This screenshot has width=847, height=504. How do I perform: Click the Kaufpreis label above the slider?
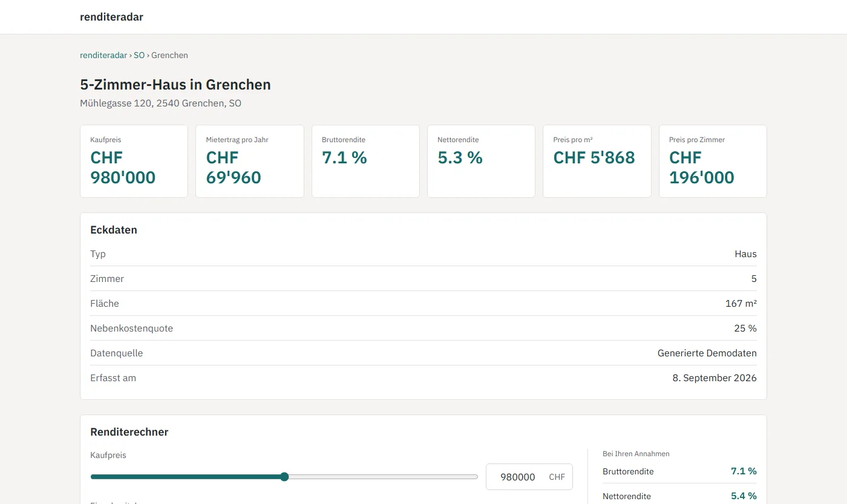click(x=108, y=455)
